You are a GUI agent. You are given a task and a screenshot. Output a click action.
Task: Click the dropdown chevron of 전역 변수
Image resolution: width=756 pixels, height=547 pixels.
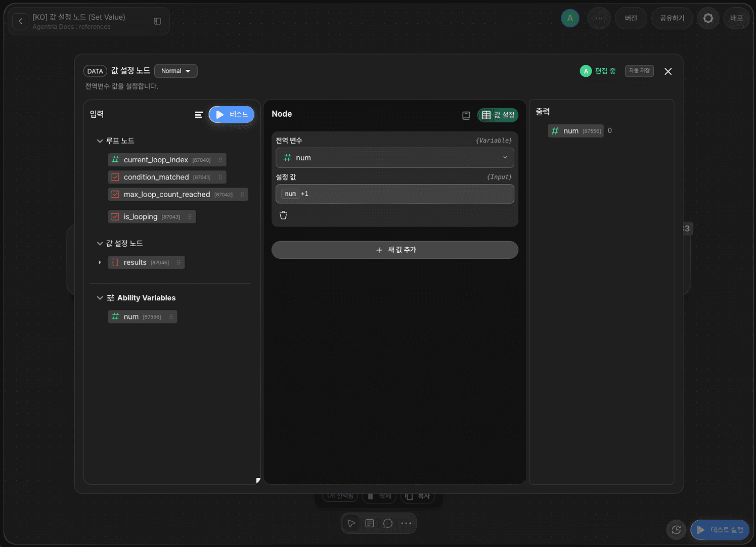click(505, 158)
